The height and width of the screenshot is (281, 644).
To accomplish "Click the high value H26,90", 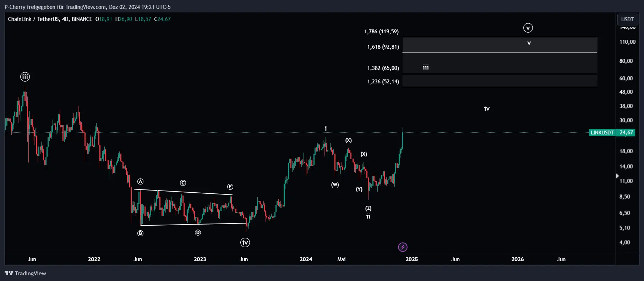I will (x=124, y=19).
